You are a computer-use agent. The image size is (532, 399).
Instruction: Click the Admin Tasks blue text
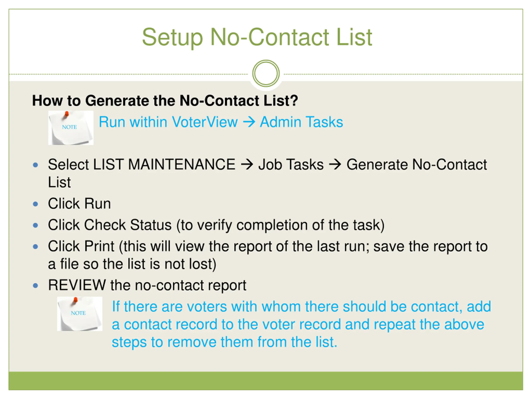click(x=302, y=122)
